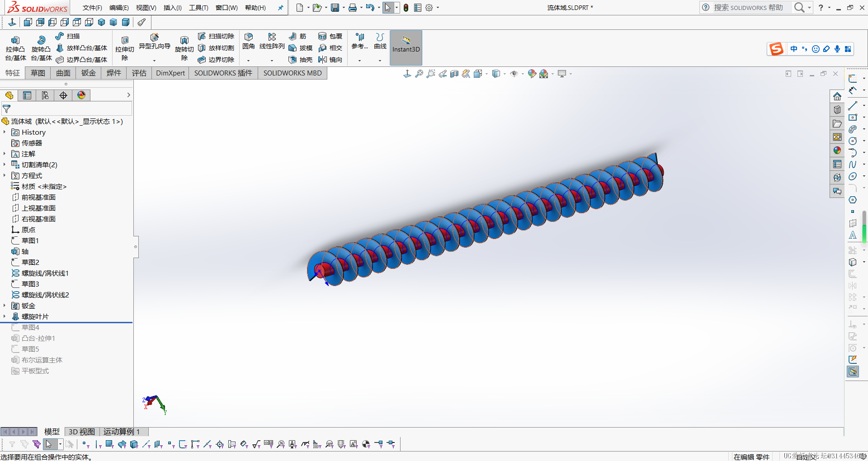This screenshot has width=868, height=461.
Task: Switch to the 钣金 ribbon tab
Action: [x=89, y=73]
